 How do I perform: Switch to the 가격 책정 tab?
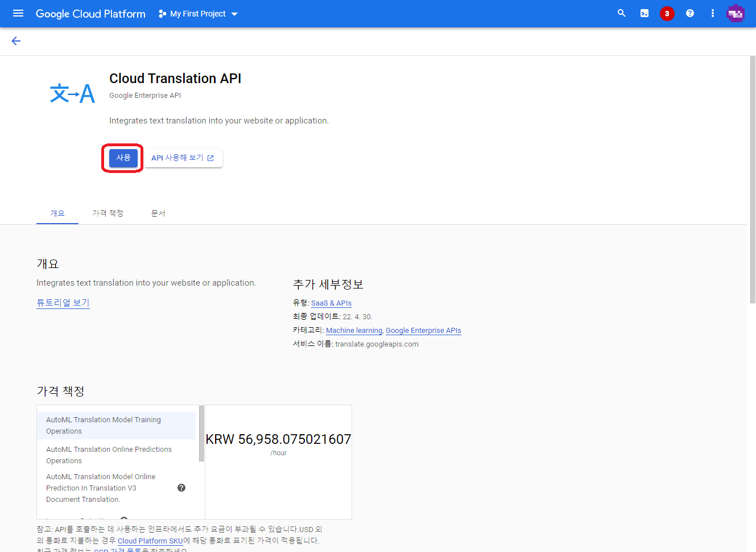[x=108, y=213]
